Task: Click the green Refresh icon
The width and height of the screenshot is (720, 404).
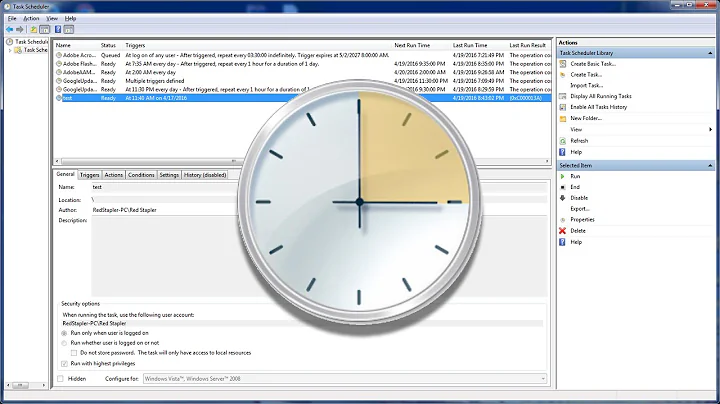Action: click(563, 141)
